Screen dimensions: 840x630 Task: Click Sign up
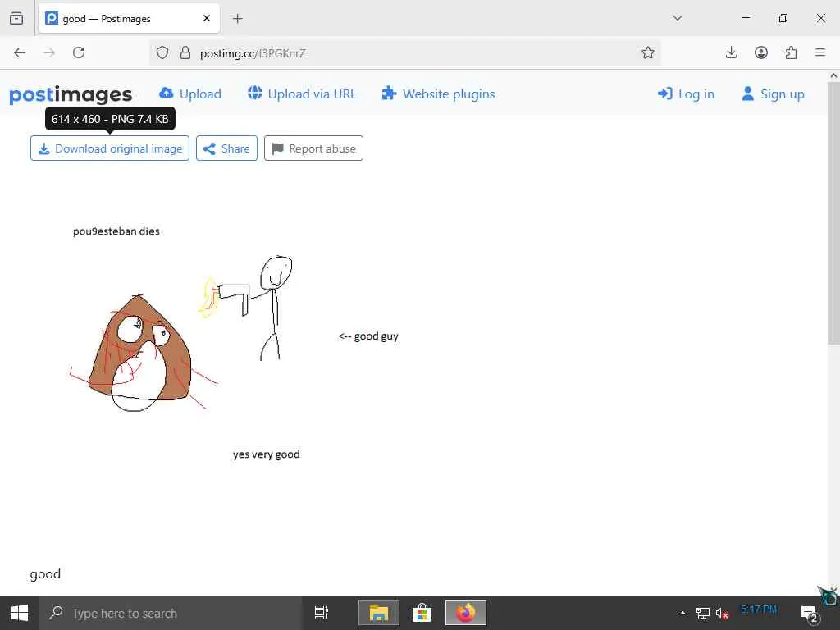click(x=773, y=94)
